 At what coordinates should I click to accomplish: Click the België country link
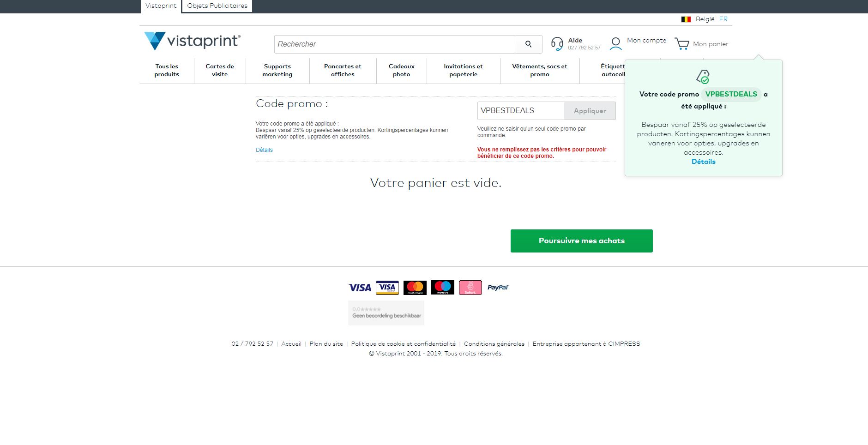[705, 19]
